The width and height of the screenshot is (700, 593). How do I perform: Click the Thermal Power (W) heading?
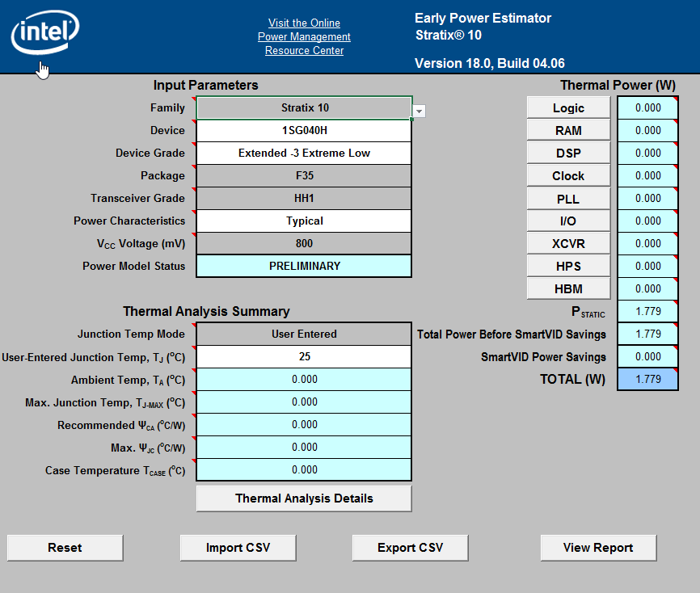click(618, 85)
